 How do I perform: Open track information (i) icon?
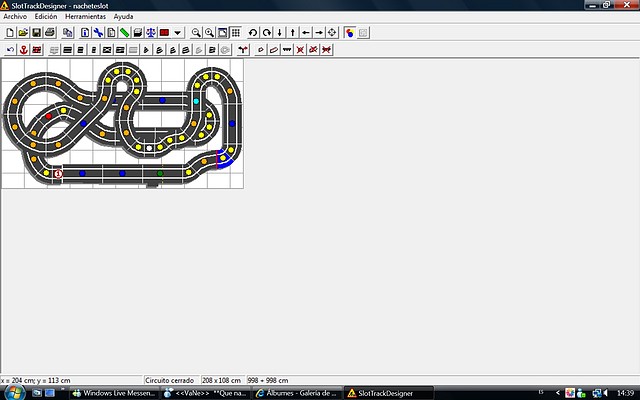85,33
